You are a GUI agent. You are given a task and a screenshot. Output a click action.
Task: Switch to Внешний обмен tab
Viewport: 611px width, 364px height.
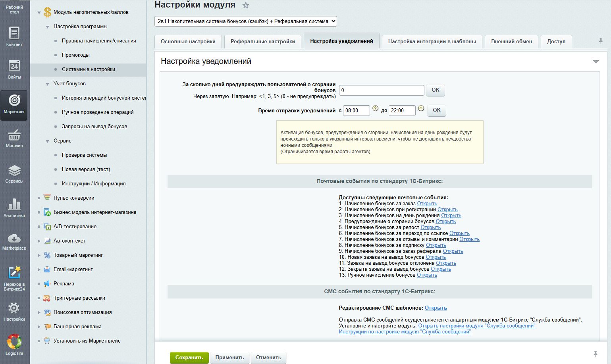(511, 41)
